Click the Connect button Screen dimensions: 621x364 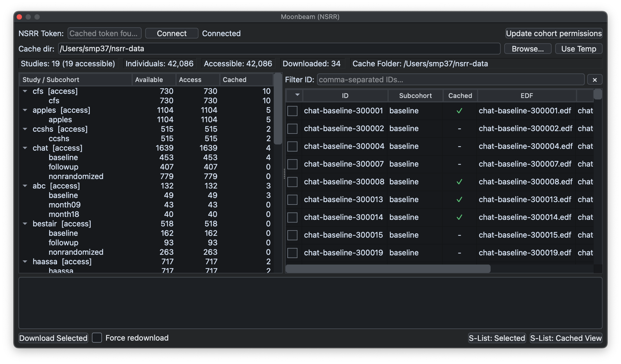[172, 33]
